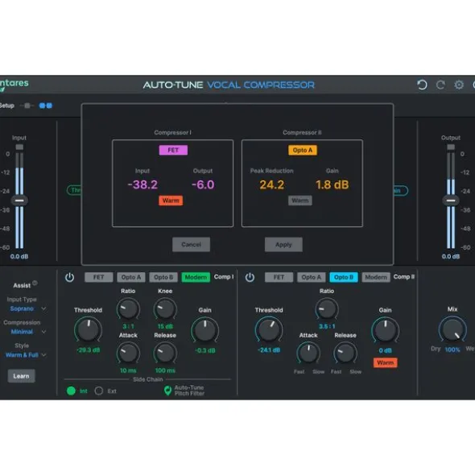Viewport: 475px width, 476px height.
Task: Click the Mix 100% value
Action: pos(452,350)
